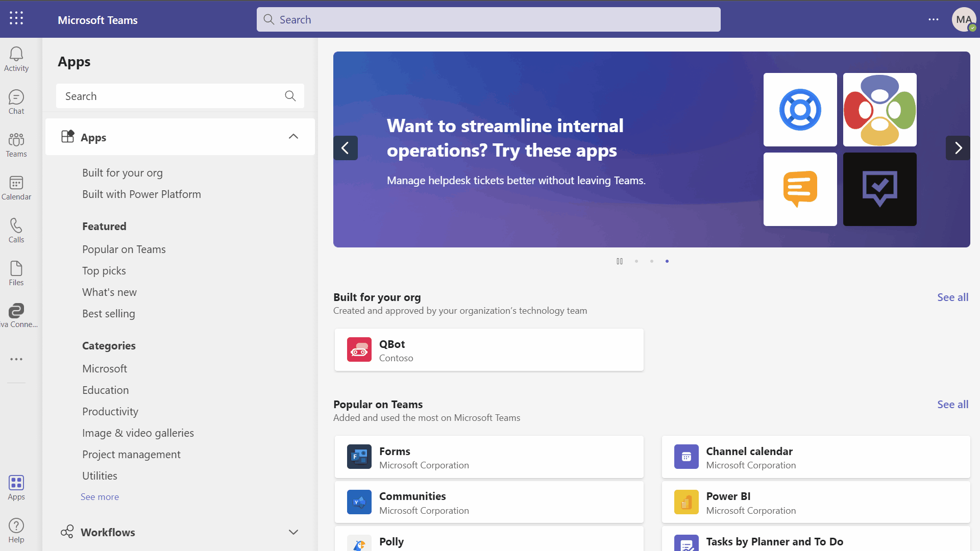
Task: Collapse the Apps section expander
Action: pyautogui.click(x=293, y=137)
